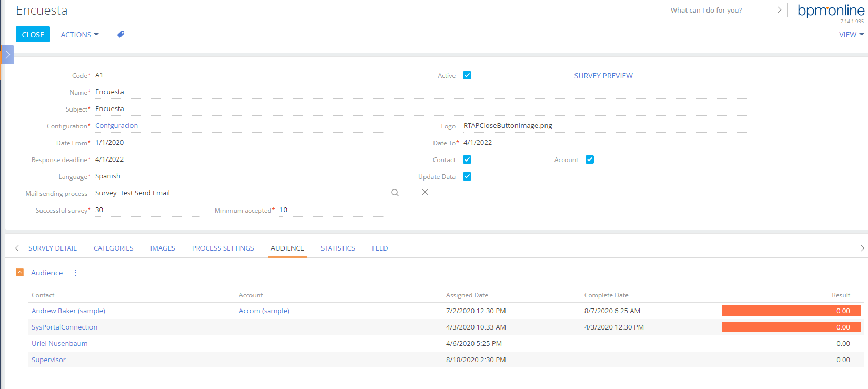The height and width of the screenshot is (389, 868).
Task: Disable the Update Data checkbox
Action: click(467, 176)
